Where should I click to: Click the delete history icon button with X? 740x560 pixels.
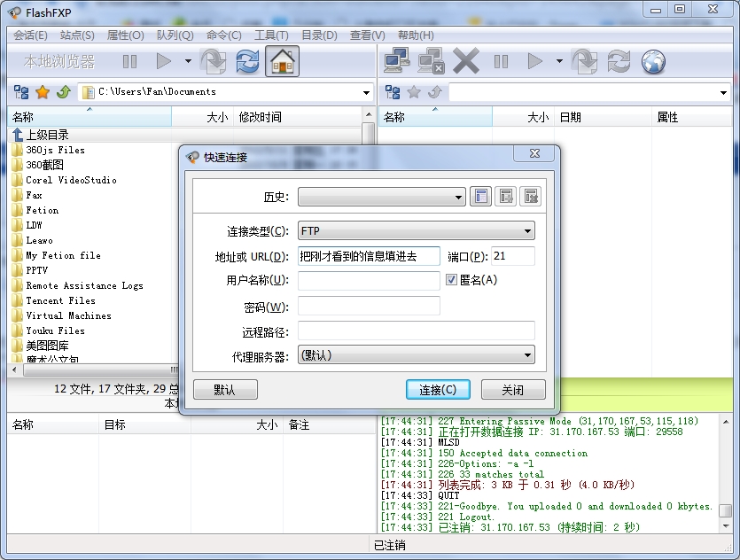pos(530,197)
